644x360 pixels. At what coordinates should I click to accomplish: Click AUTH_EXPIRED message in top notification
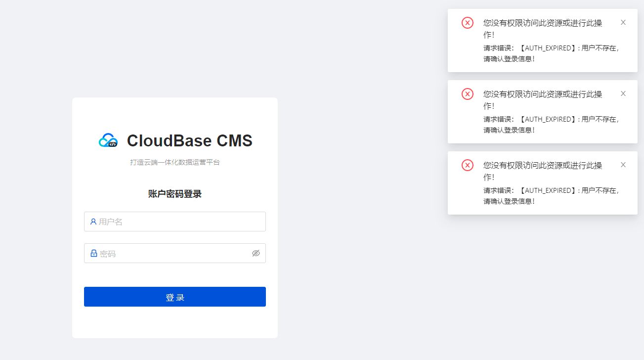(x=552, y=53)
